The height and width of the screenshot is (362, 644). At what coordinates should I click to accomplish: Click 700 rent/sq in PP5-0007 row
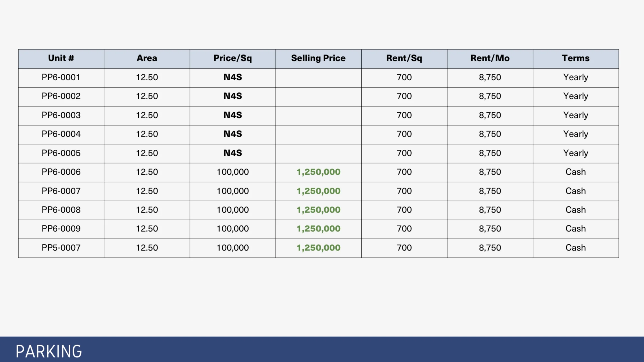404,248
